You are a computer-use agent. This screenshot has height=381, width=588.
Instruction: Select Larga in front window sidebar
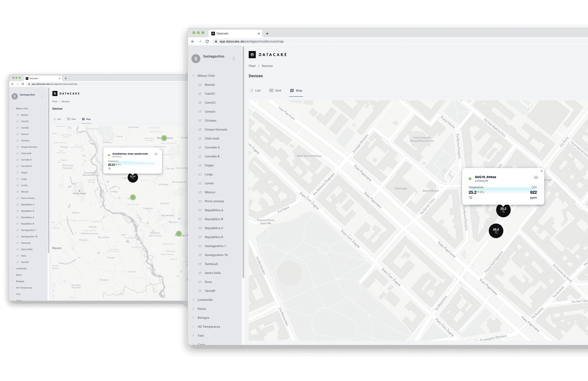(208, 175)
